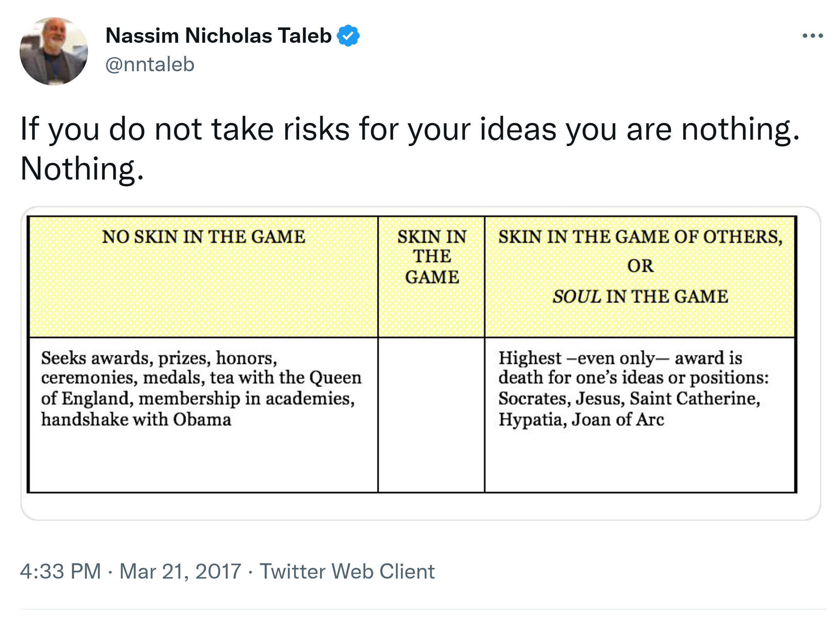Click the 'Seeks awards, prizes, honors' cell text
Screen dimensions: 840x621
point(159,358)
